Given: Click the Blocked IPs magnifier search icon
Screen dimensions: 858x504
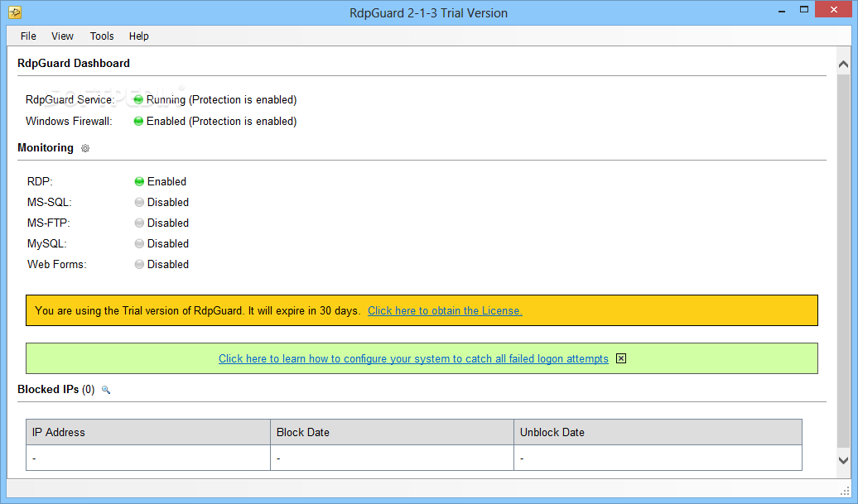Looking at the screenshot, I should click(x=106, y=390).
